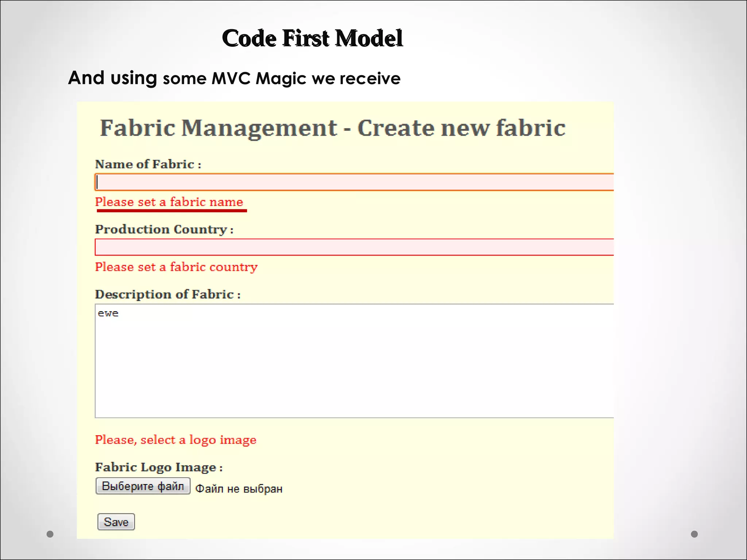The width and height of the screenshot is (747, 560).
Task: Click the Выберите файл file chooser button
Action: [x=143, y=486]
